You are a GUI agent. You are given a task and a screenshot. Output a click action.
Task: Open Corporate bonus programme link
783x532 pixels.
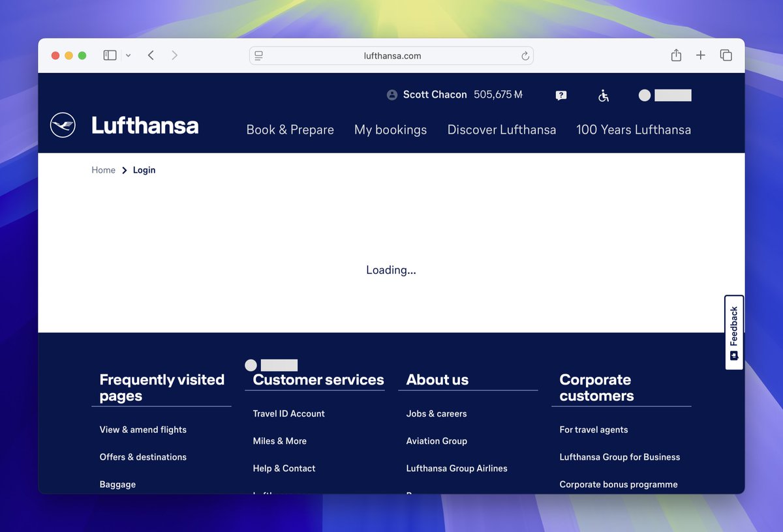pyautogui.click(x=619, y=484)
